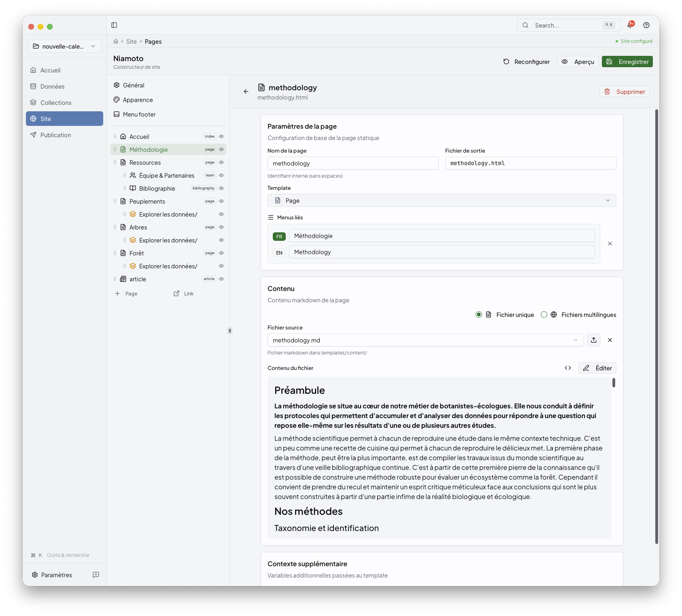
Task: Collapse the left panel using the sidebar icon
Action: click(x=114, y=25)
